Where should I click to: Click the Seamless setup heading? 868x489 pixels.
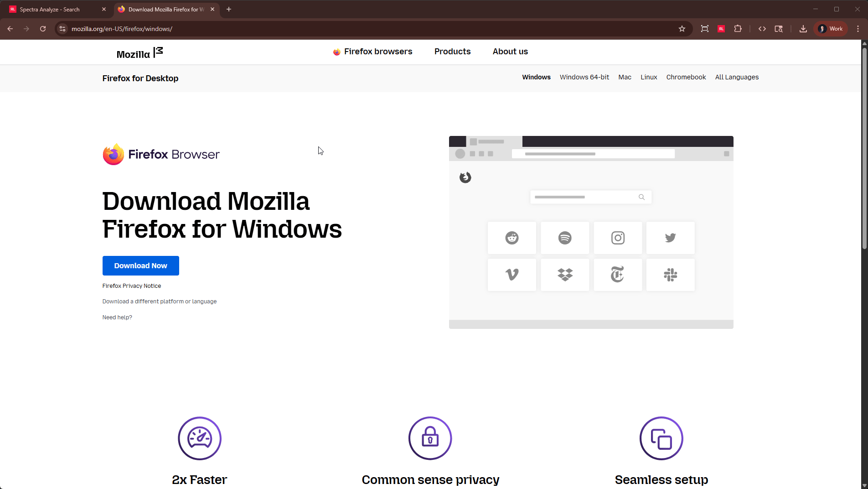(661, 480)
